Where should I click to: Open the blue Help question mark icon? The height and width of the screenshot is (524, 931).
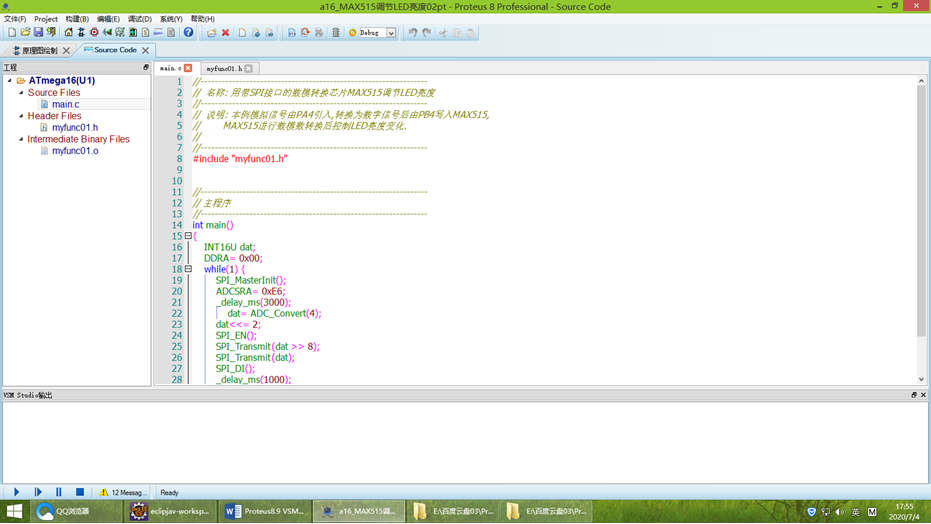pos(188,33)
